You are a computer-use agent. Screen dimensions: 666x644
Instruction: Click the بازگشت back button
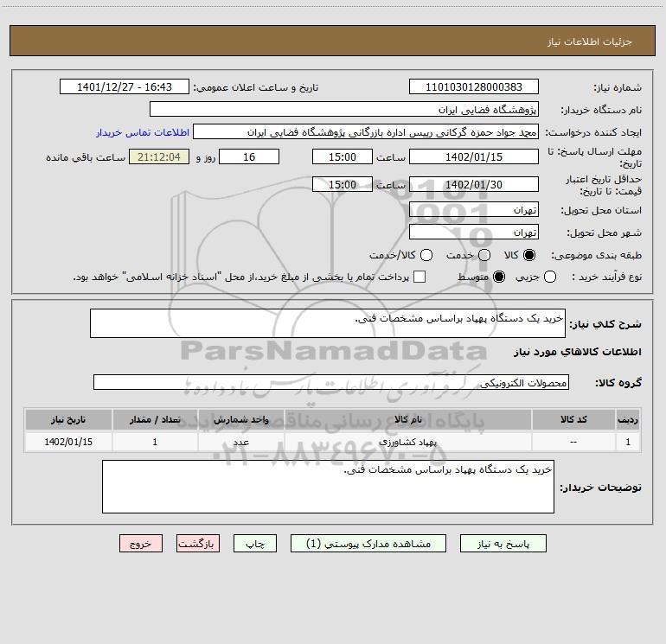198,544
